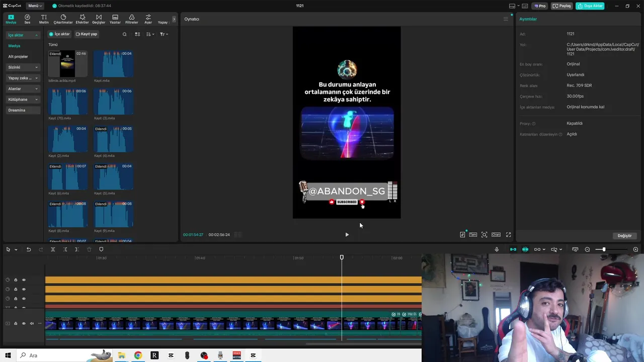Switch media grid view layout icon

click(x=137, y=34)
